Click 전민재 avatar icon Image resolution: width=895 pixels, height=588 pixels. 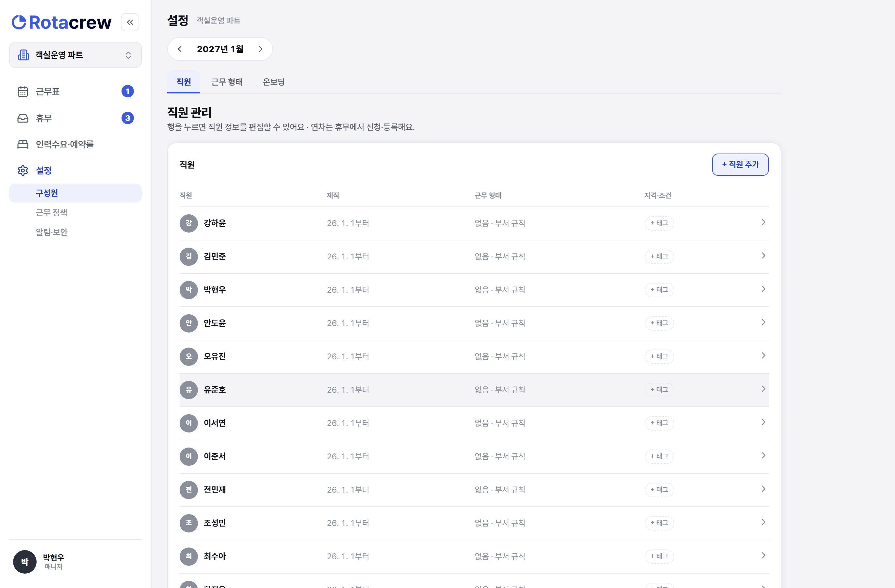click(189, 489)
